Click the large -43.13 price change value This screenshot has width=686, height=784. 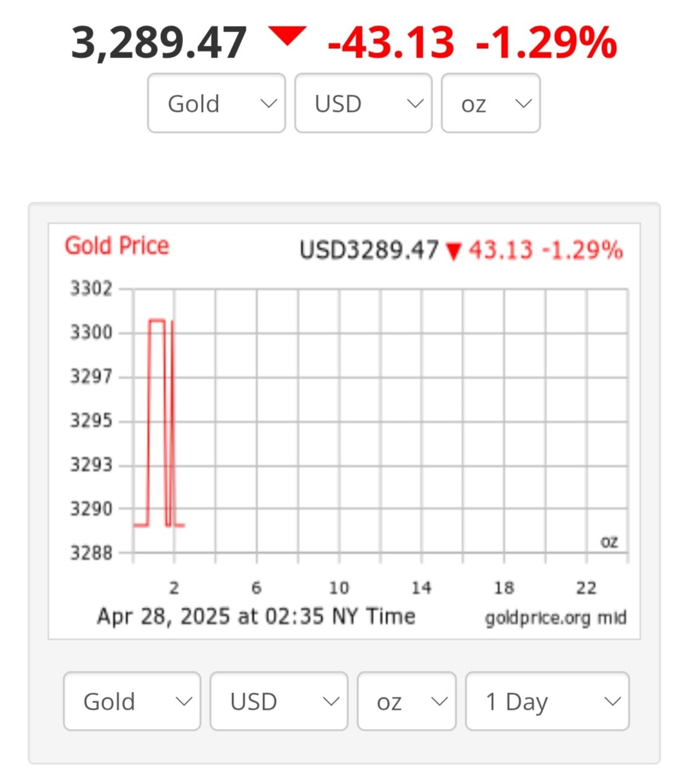pyautogui.click(x=391, y=43)
